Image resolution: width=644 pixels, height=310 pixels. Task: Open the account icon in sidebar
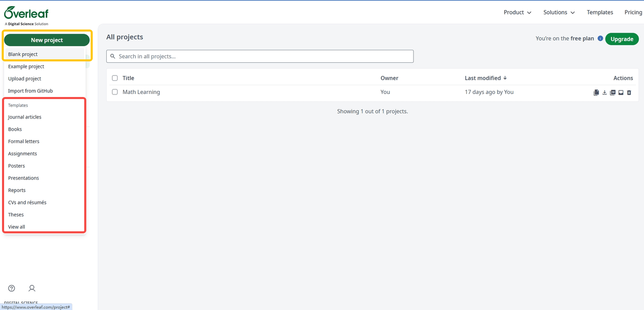point(32,288)
